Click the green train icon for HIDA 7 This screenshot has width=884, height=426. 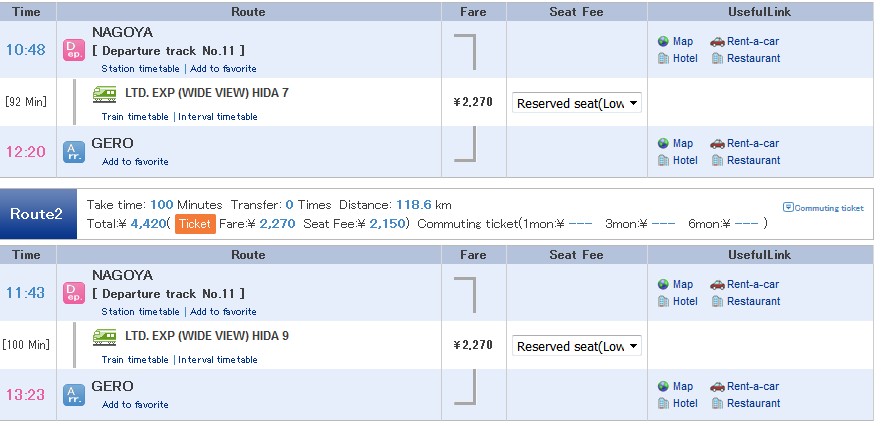104,94
